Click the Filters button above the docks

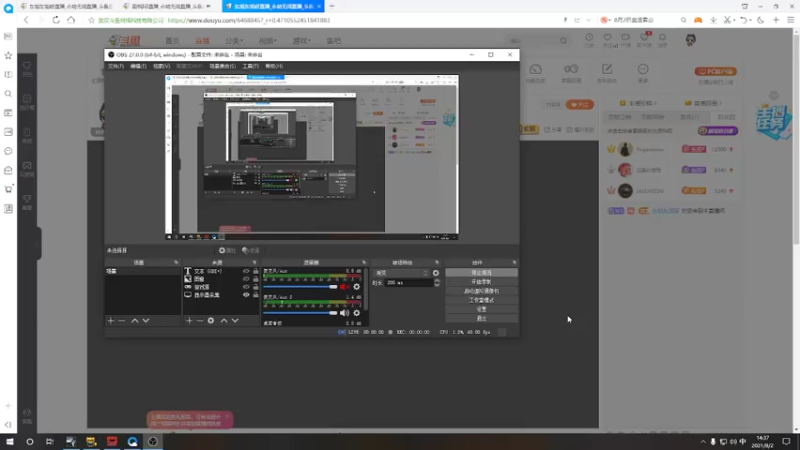(x=251, y=251)
